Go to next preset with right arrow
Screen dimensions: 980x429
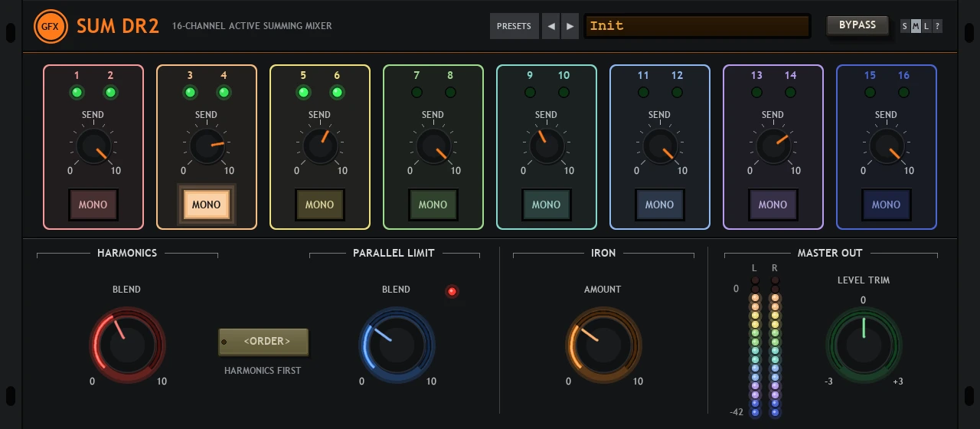point(570,26)
